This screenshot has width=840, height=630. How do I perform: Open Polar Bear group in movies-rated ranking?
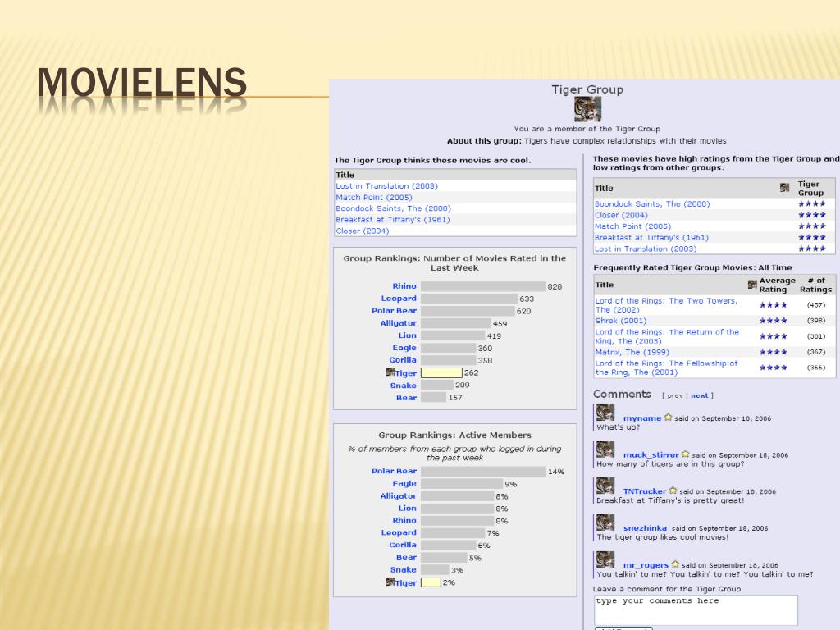tap(394, 311)
